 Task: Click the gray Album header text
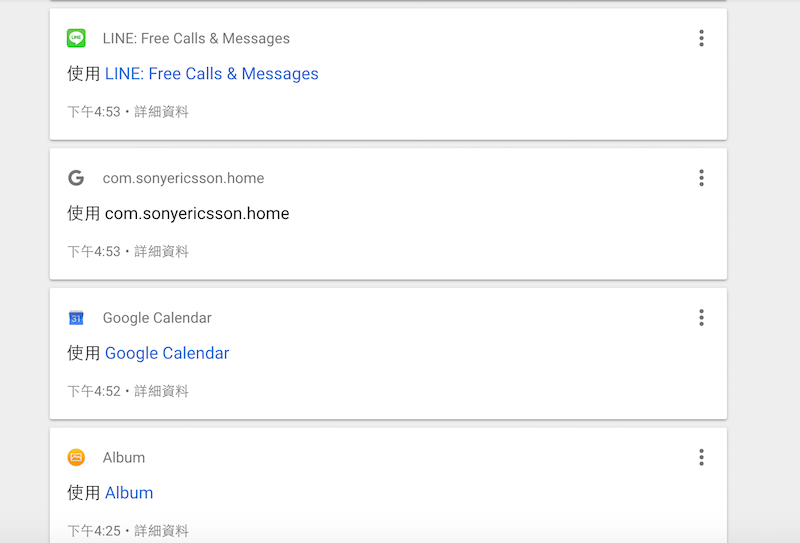click(x=124, y=457)
